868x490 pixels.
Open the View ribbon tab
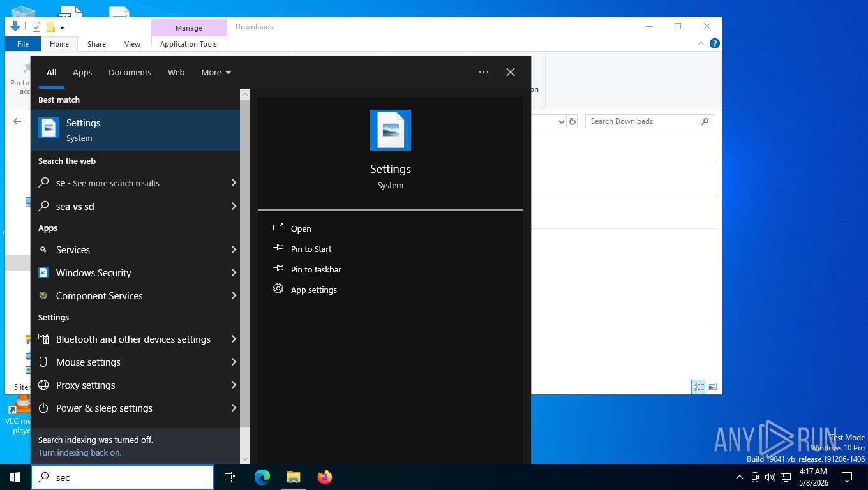click(x=132, y=44)
